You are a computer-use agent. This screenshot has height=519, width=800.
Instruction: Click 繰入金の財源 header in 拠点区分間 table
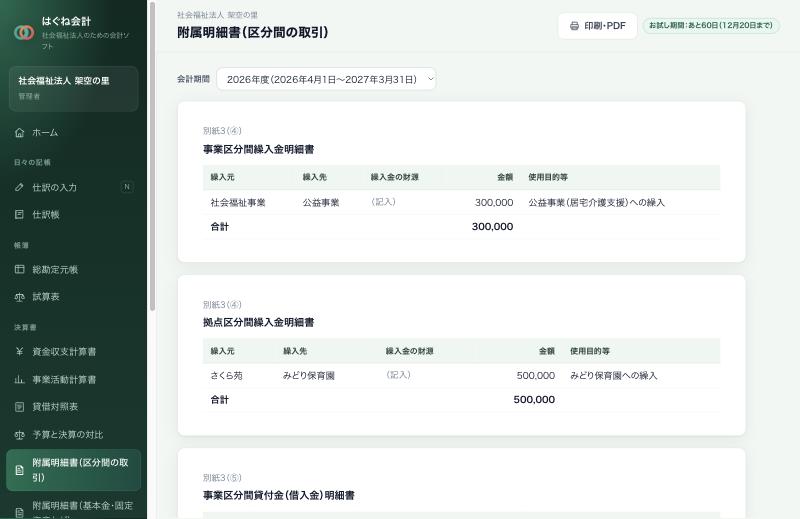pyautogui.click(x=410, y=351)
